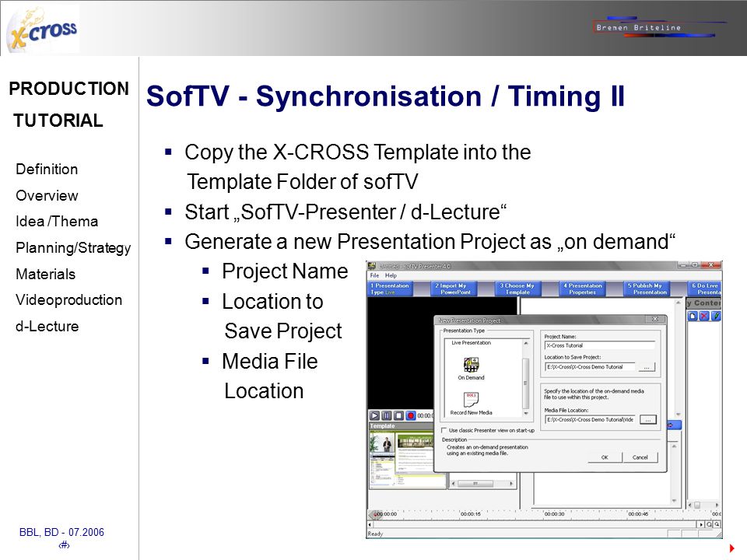Image resolution: width=747 pixels, height=560 pixels.
Task: Browse for Media File Location
Action: [648, 419]
